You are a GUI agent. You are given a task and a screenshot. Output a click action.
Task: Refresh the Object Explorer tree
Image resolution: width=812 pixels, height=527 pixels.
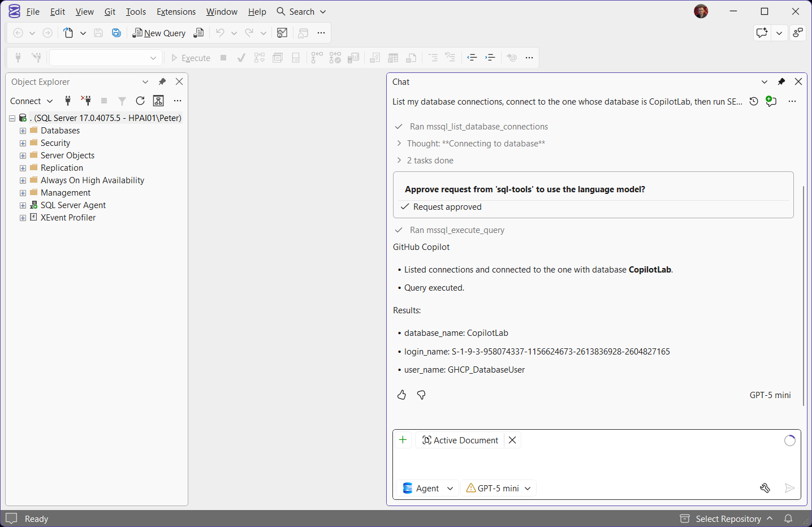pos(140,101)
